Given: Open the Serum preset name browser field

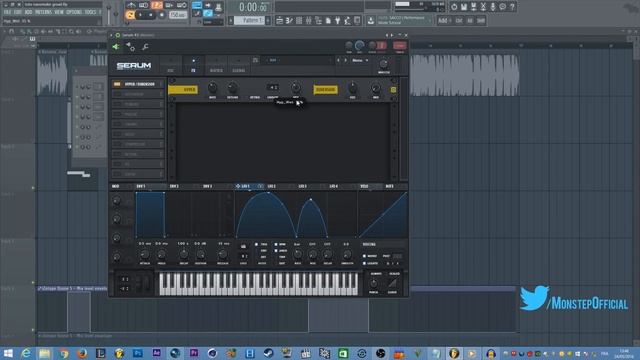Looking at the screenshot, I should coord(297,60).
